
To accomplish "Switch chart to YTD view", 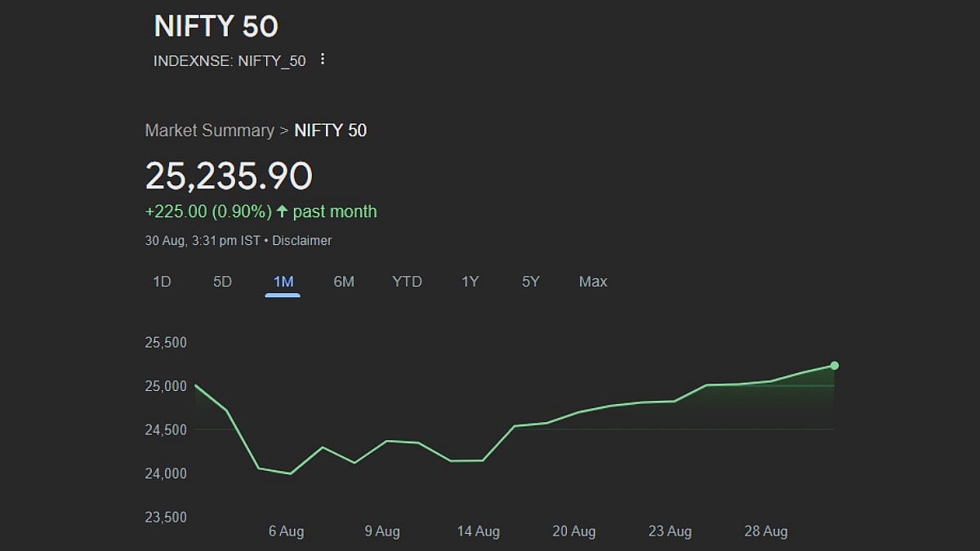I will point(407,282).
